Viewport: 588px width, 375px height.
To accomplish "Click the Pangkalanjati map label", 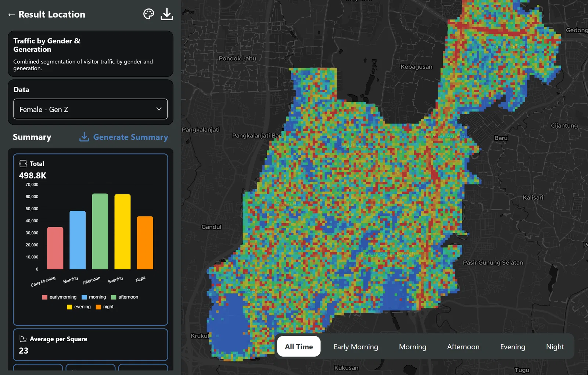I will [201, 130].
